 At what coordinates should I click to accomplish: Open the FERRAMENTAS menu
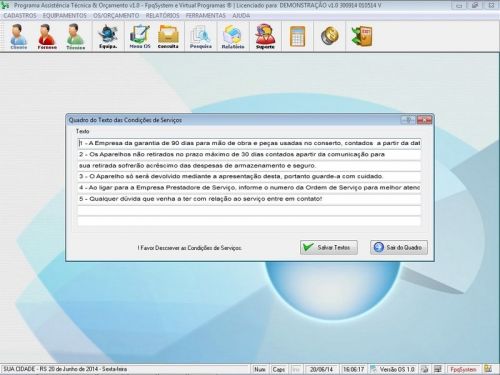click(x=206, y=16)
